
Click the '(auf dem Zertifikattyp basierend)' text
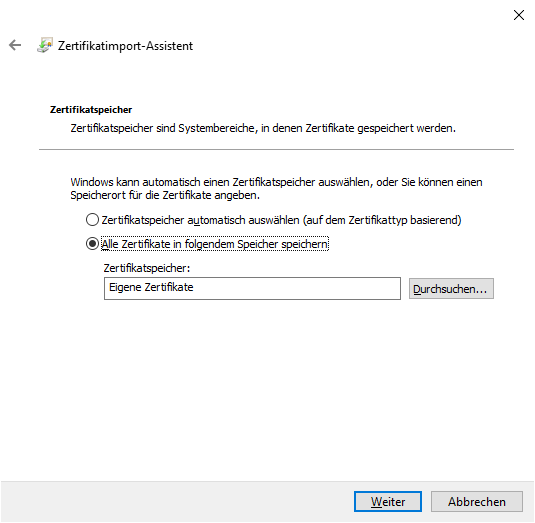pyautogui.click(x=382, y=220)
